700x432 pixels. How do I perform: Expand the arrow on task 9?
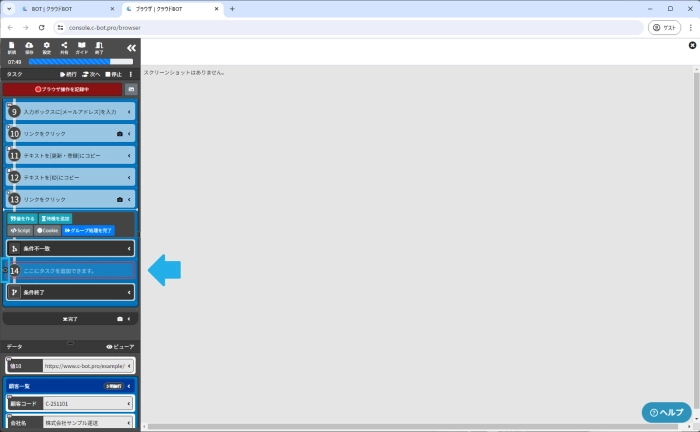tap(129, 112)
